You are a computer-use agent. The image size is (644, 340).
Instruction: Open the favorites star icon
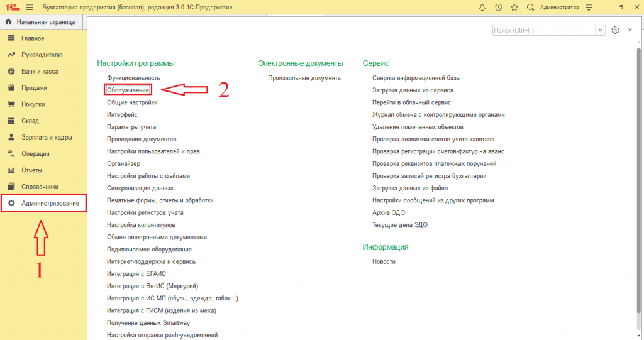[514, 8]
